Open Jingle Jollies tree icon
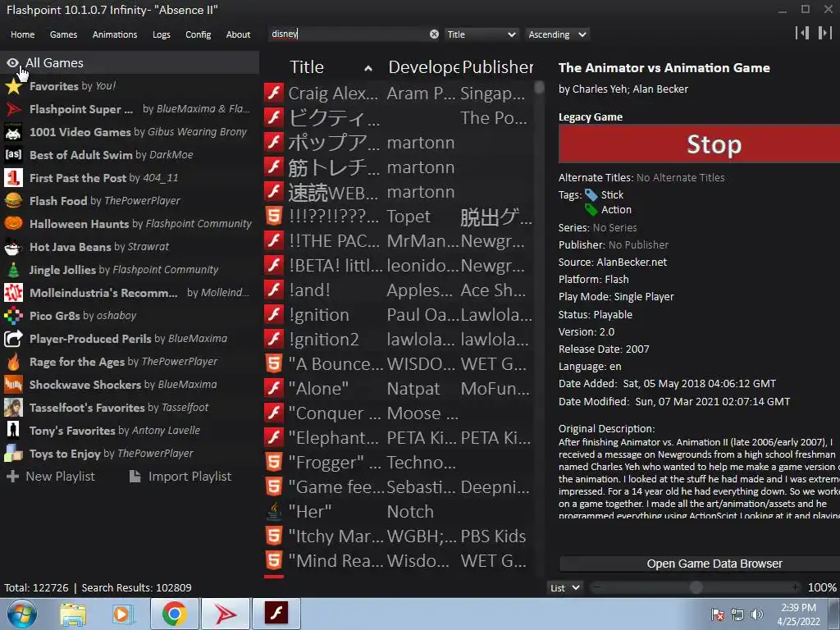The width and height of the screenshot is (840, 630). [x=13, y=269]
